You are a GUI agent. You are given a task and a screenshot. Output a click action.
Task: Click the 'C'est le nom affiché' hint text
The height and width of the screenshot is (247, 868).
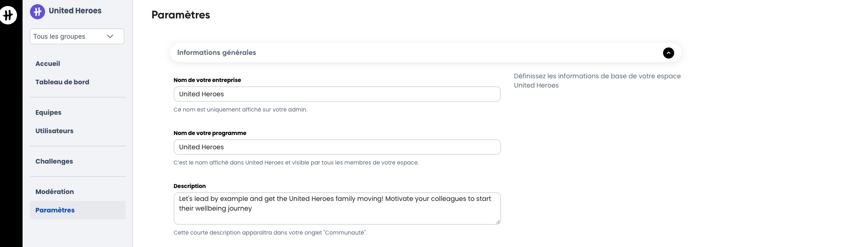[x=296, y=163]
